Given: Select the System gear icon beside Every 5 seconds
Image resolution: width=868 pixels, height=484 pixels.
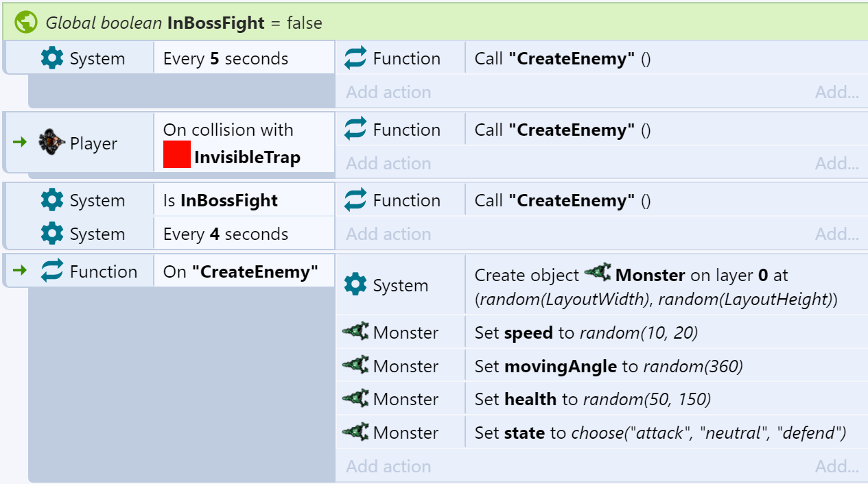Looking at the screenshot, I should (51, 58).
